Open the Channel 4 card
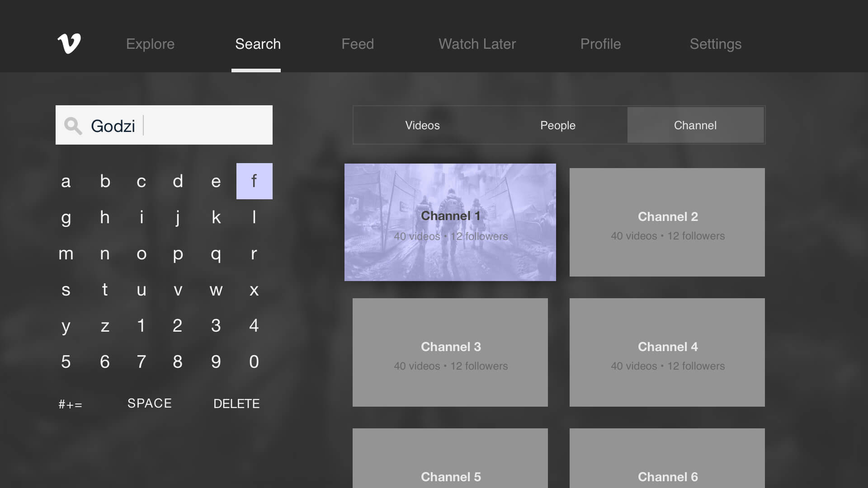868x488 pixels. [667, 352]
